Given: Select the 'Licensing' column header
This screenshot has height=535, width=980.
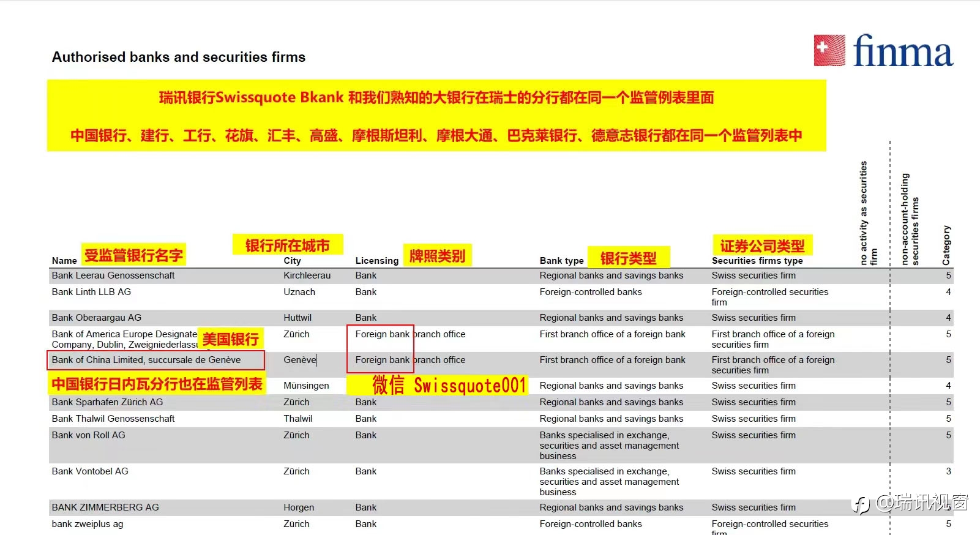Looking at the screenshot, I should pyautogui.click(x=377, y=261).
